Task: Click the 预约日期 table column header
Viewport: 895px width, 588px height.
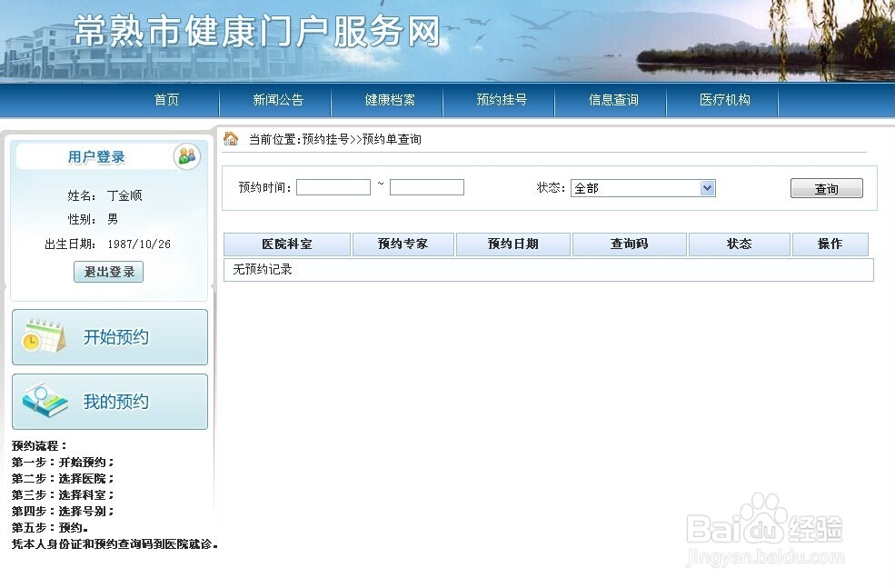Action: click(512, 244)
